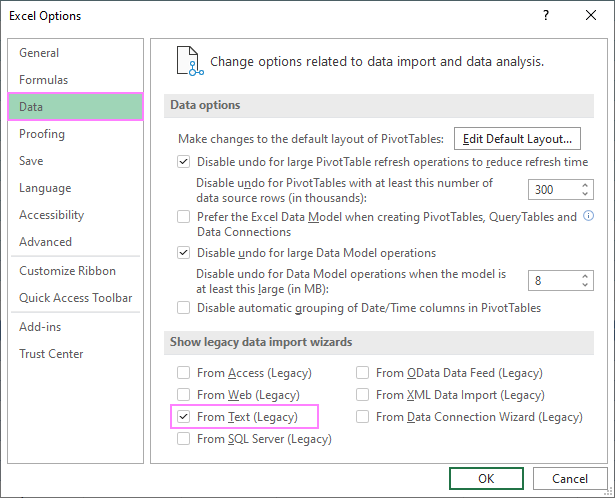Enable From Data Connection Wizard (Legacy)
The image size is (615, 498).
pyautogui.click(x=362, y=416)
